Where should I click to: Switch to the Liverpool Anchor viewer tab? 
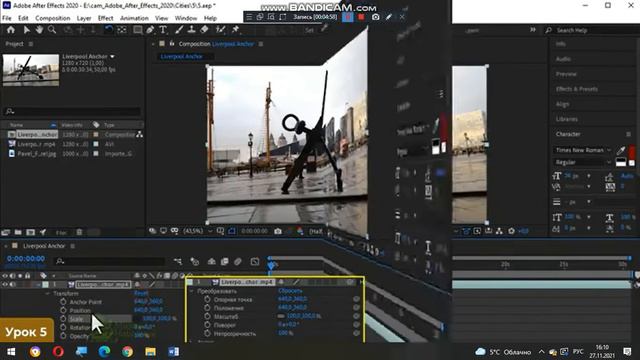[182, 56]
